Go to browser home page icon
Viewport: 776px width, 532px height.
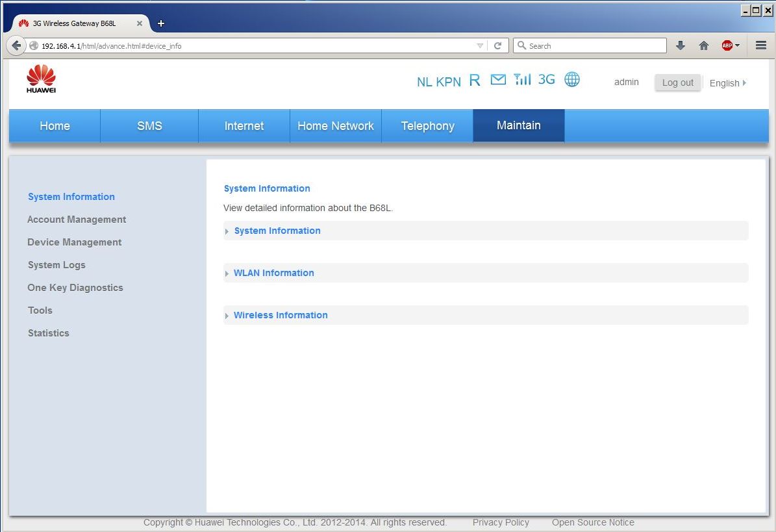pyautogui.click(x=703, y=45)
